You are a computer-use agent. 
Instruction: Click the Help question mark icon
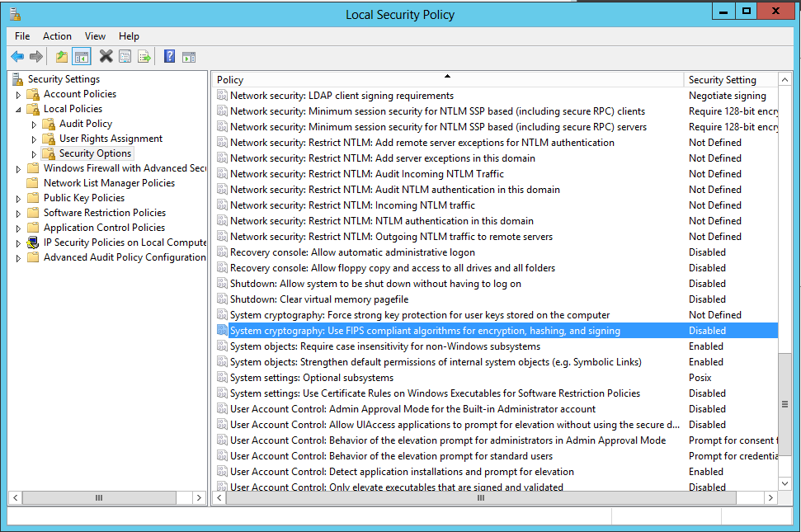pyautogui.click(x=170, y=57)
